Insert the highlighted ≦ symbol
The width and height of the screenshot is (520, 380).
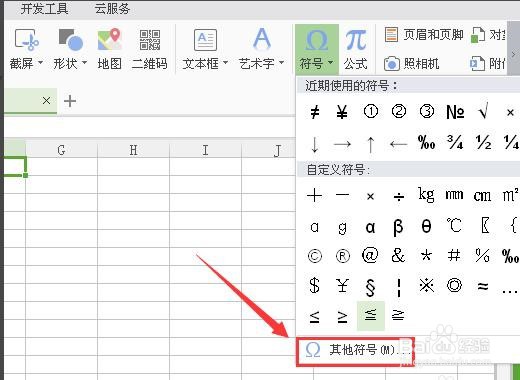pyautogui.click(x=371, y=315)
